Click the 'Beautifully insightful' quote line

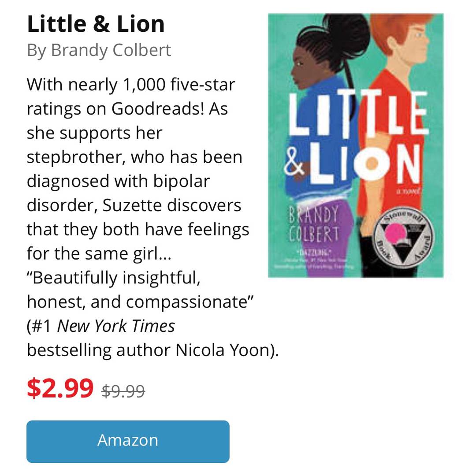114,278
